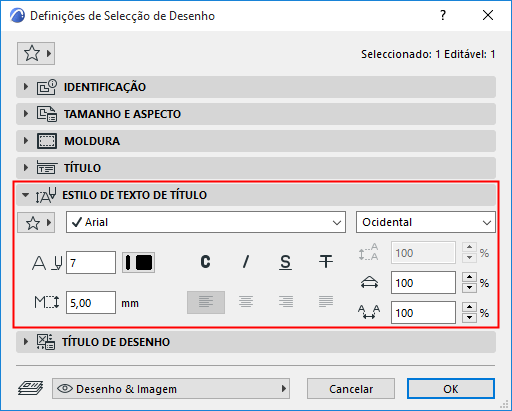Select center text alignment
This screenshot has width=512, height=411.
pyautogui.click(x=246, y=302)
